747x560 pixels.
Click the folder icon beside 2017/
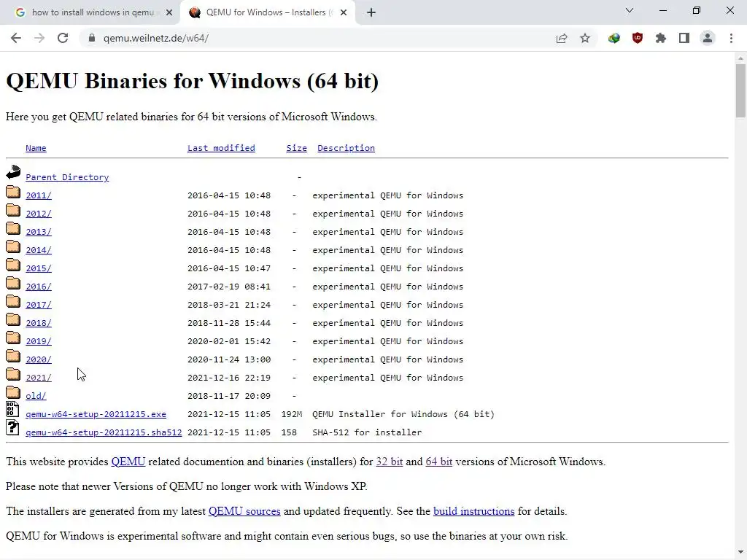pos(13,301)
